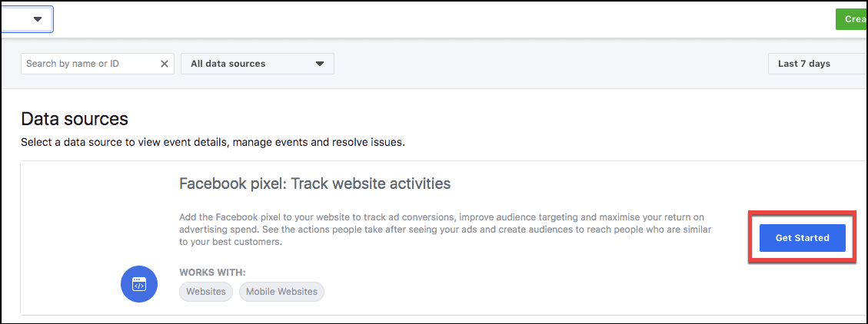This screenshot has height=324, width=868.
Task: Expand the top-left account selector dropdown
Action: (27, 18)
